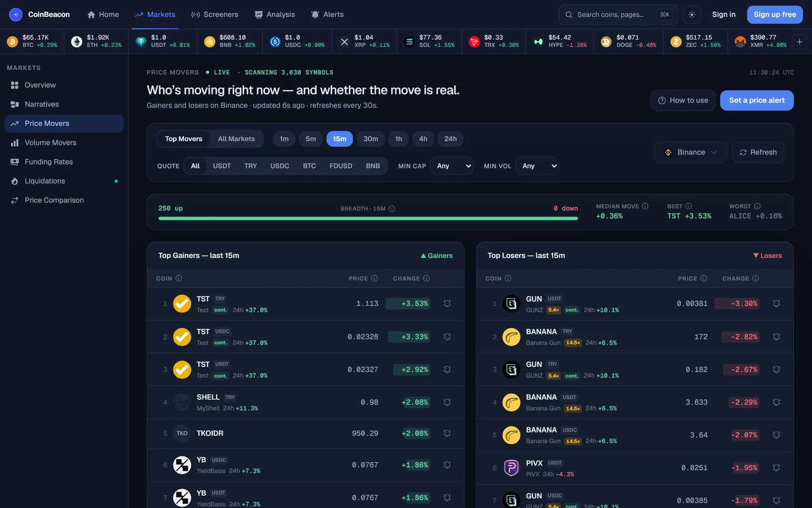
Task: Click the Sign in link
Action: (724, 15)
